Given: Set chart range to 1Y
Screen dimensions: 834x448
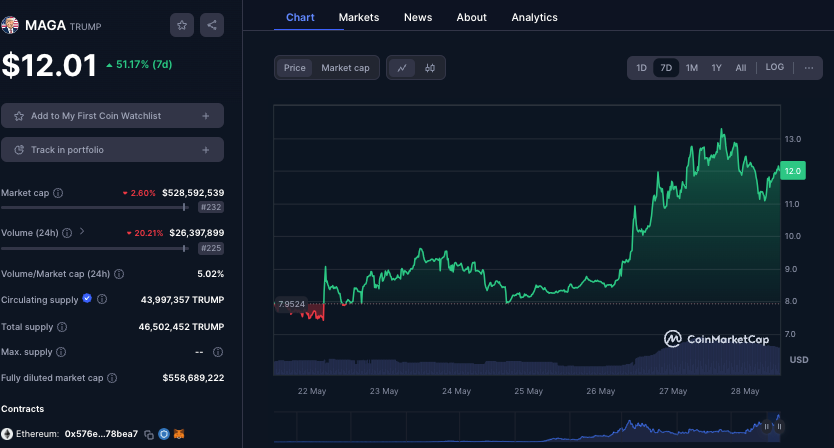Looking at the screenshot, I should click(x=716, y=68).
